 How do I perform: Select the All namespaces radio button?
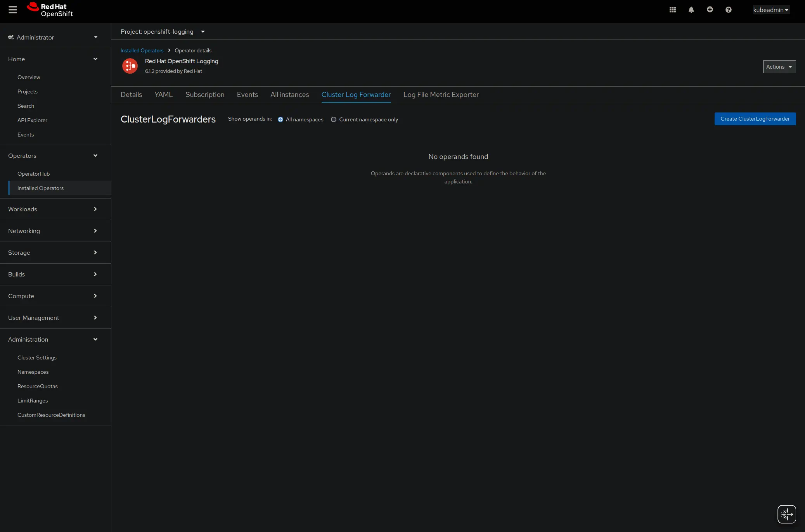point(280,119)
